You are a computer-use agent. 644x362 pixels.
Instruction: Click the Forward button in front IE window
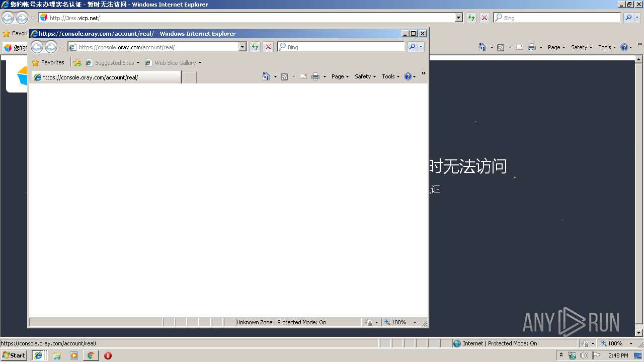coord(51,47)
